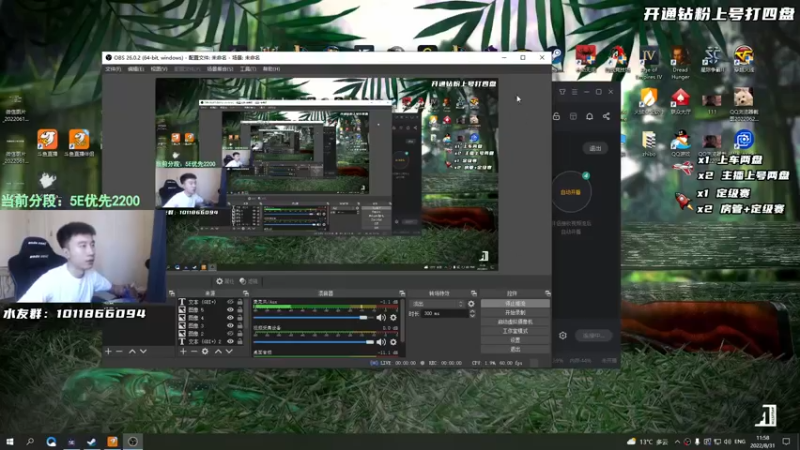Open the zhibo folder on desktop
The width and height of the screenshot is (800, 450).
coord(649,143)
